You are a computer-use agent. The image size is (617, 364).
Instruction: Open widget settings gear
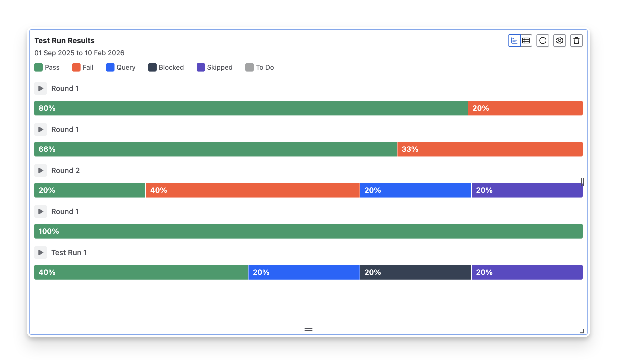coord(560,41)
